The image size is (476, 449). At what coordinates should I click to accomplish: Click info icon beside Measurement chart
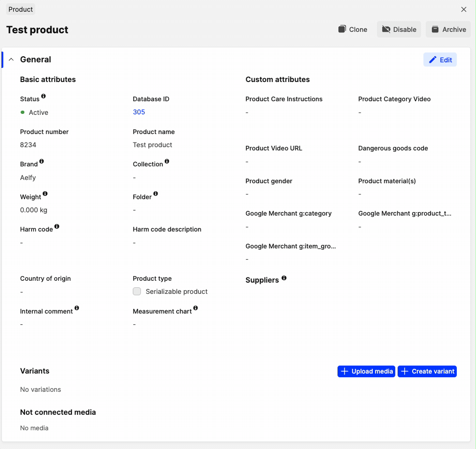coord(196,308)
